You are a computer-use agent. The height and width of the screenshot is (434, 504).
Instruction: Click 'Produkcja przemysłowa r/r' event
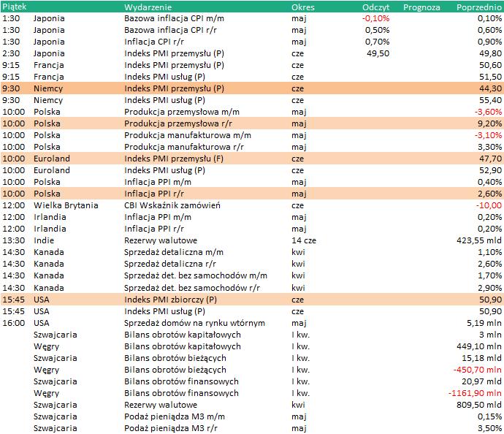point(178,123)
